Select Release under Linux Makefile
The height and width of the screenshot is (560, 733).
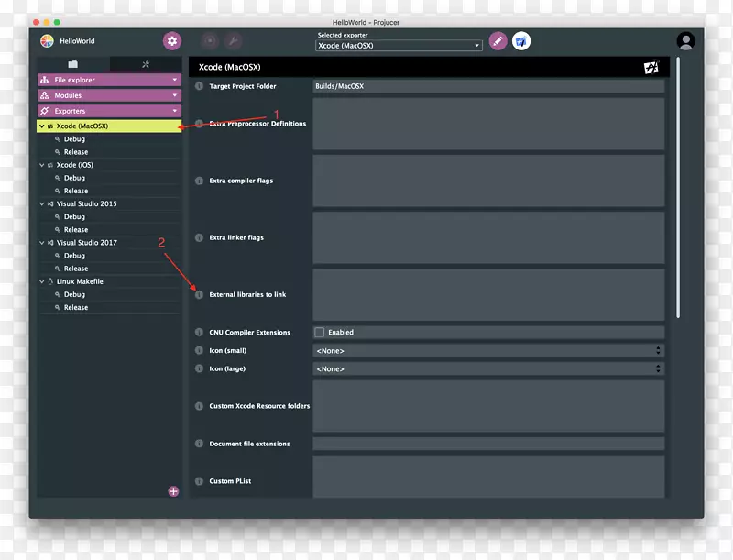pyautogui.click(x=76, y=308)
